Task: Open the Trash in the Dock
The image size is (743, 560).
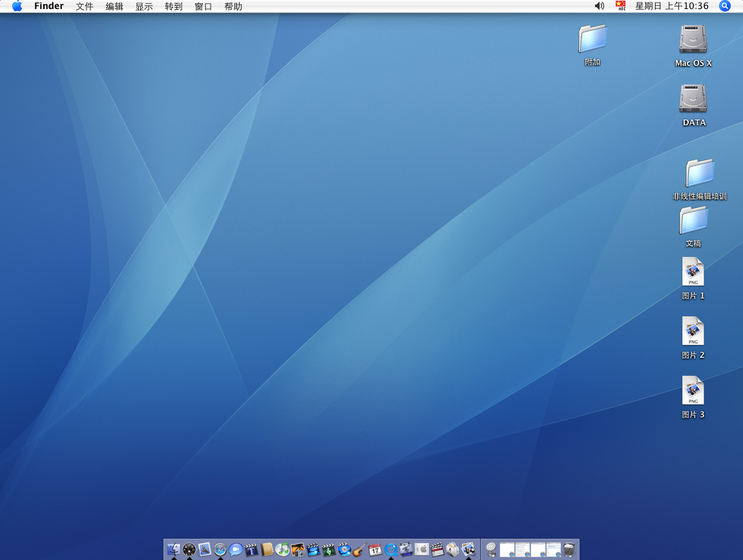Action: (569, 550)
